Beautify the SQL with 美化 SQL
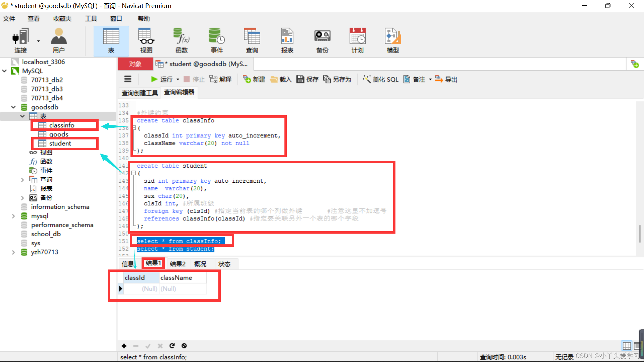 (381, 79)
